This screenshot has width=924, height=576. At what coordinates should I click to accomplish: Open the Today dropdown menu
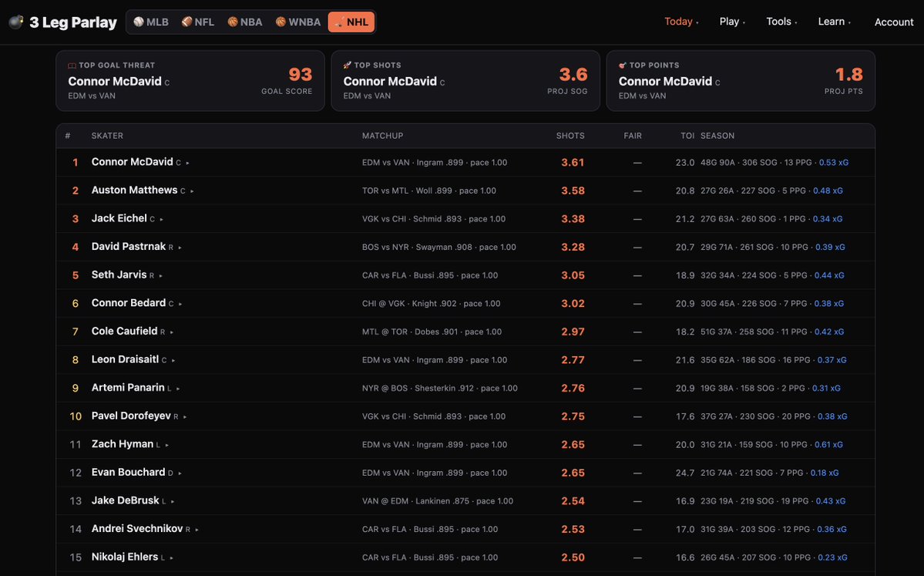[x=681, y=22]
